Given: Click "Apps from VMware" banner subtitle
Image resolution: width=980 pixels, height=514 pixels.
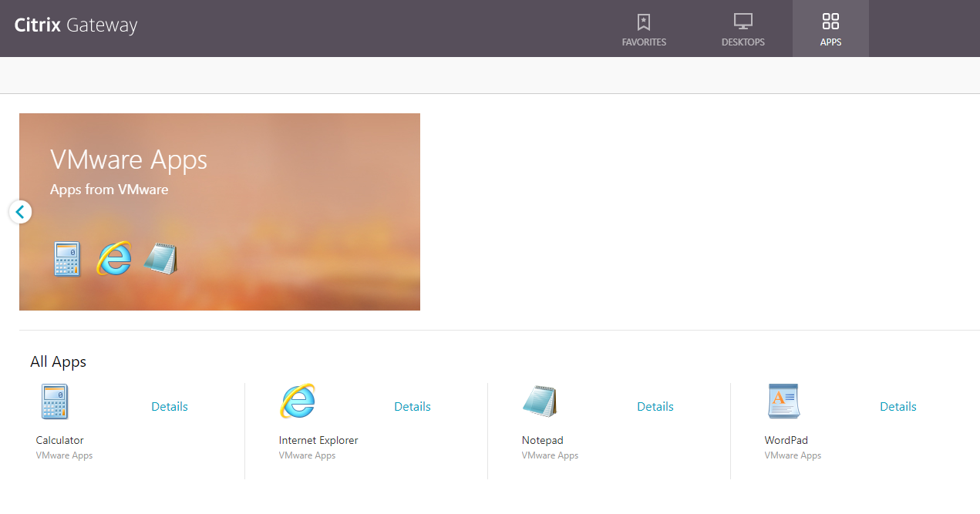Looking at the screenshot, I should click(109, 190).
